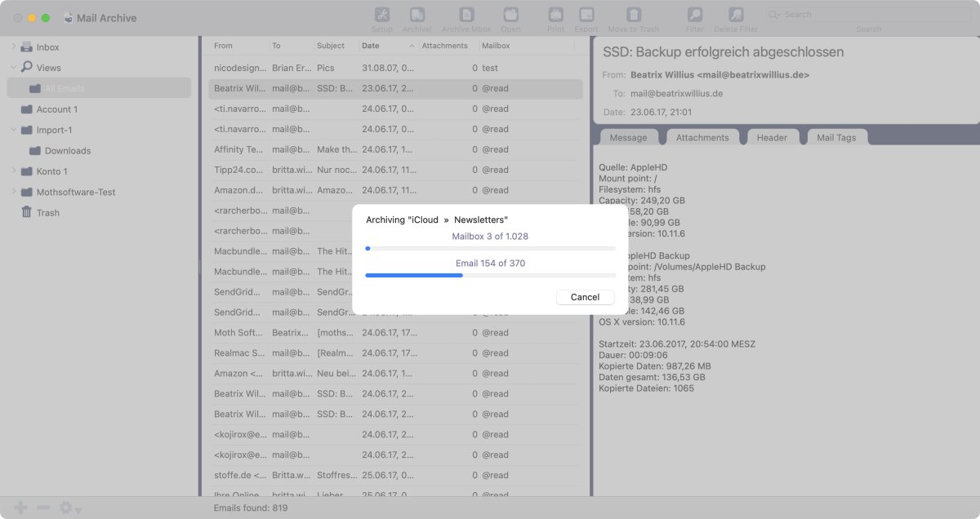Open the gear actions dropdown menu
Image resolution: width=980 pixels, height=519 pixels.
click(69, 508)
